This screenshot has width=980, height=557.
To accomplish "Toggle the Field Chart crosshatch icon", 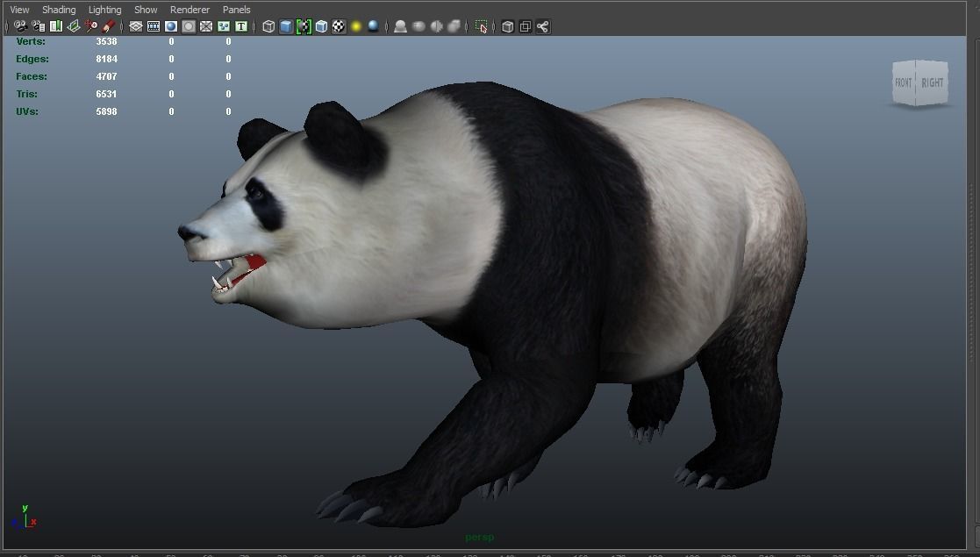I will pyautogui.click(x=205, y=26).
